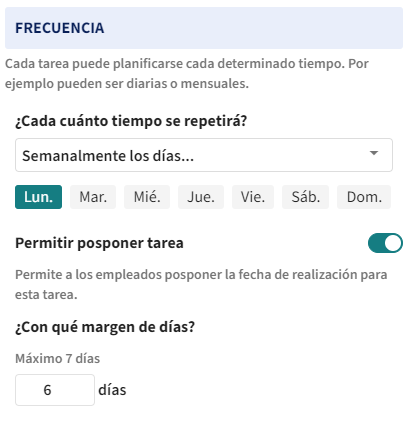Click the 'Máximo 7 días' hint text
This screenshot has width=415, height=426.
[x=58, y=359]
